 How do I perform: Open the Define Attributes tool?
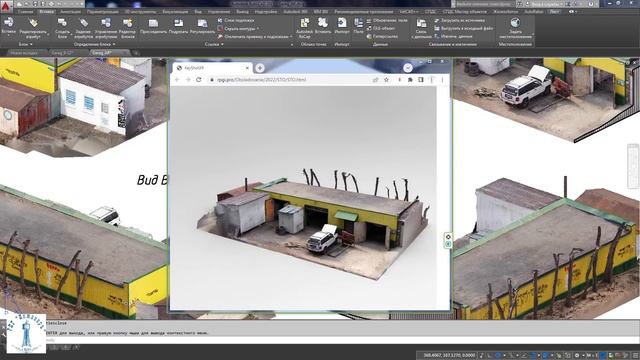(x=84, y=28)
